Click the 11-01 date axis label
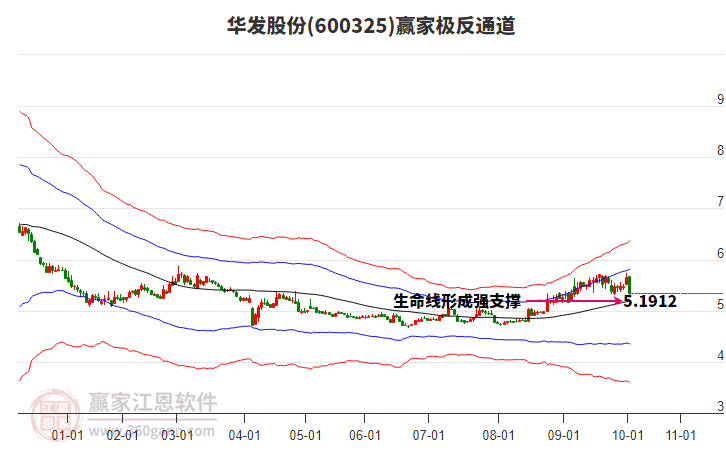 pos(681,436)
